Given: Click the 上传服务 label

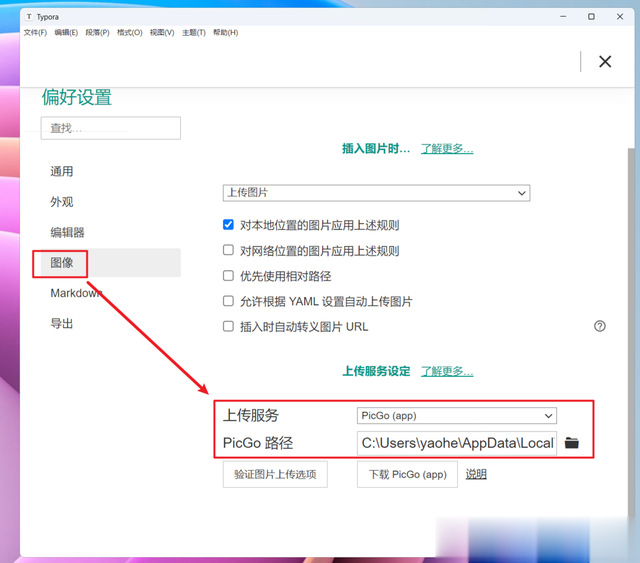Looking at the screenshot, I should coord(251,416).
